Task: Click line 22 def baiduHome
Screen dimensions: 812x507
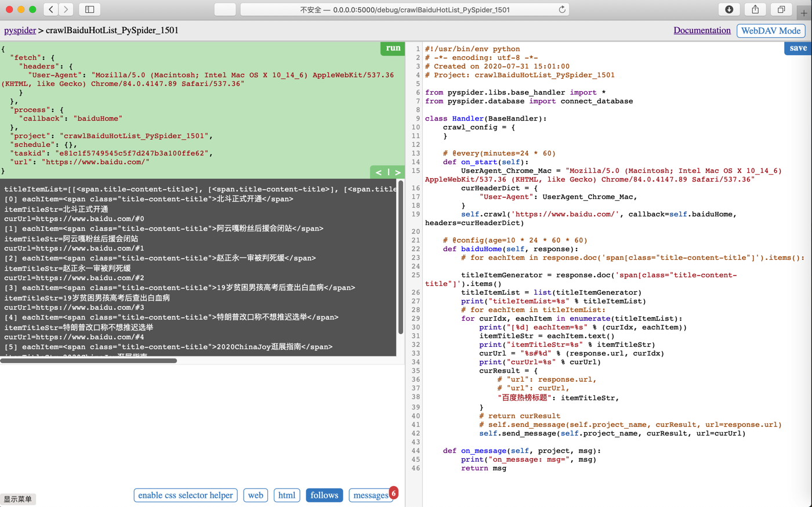Action: click(x=510, y=249)
